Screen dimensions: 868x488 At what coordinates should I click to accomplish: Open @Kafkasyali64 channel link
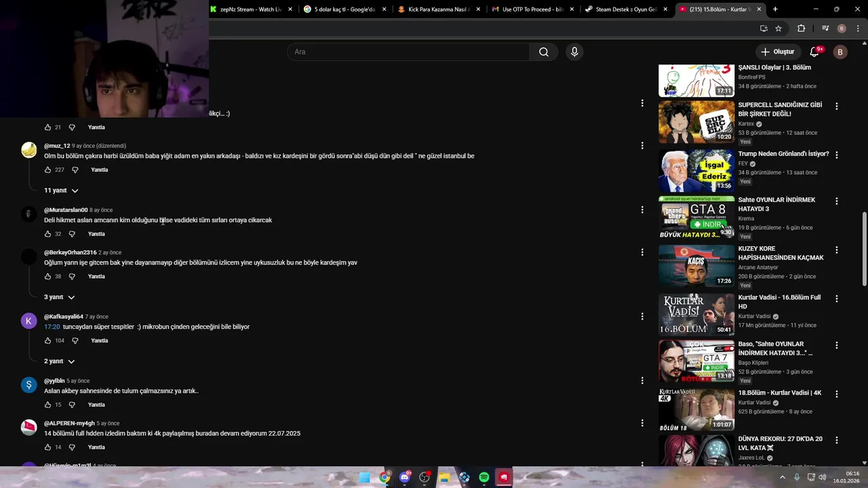click(x=64, y=317)
